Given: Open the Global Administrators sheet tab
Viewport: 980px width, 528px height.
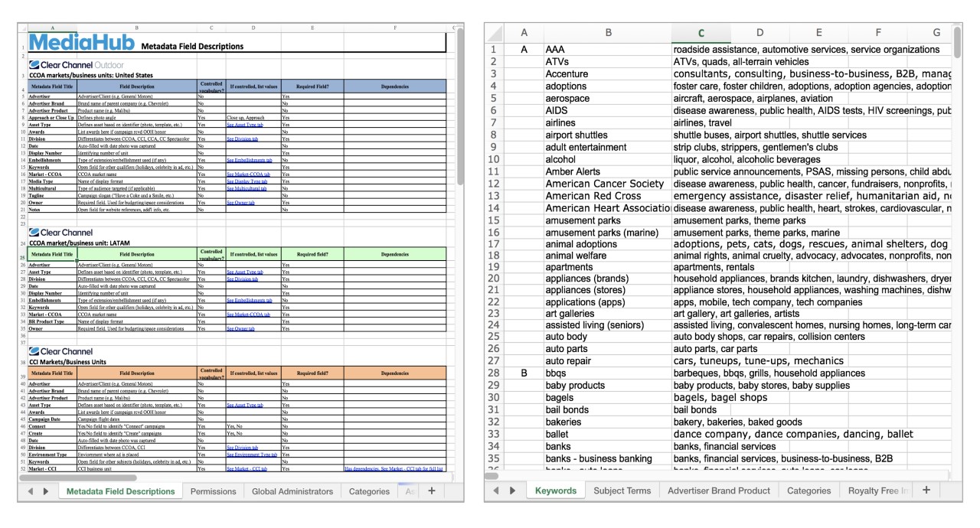Looking at the screenshot, I should (292, 491).
